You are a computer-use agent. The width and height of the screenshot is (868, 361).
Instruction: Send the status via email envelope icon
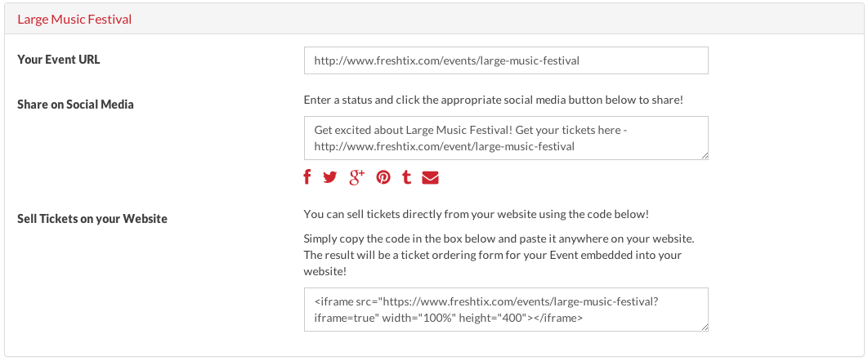click(430, 177)
